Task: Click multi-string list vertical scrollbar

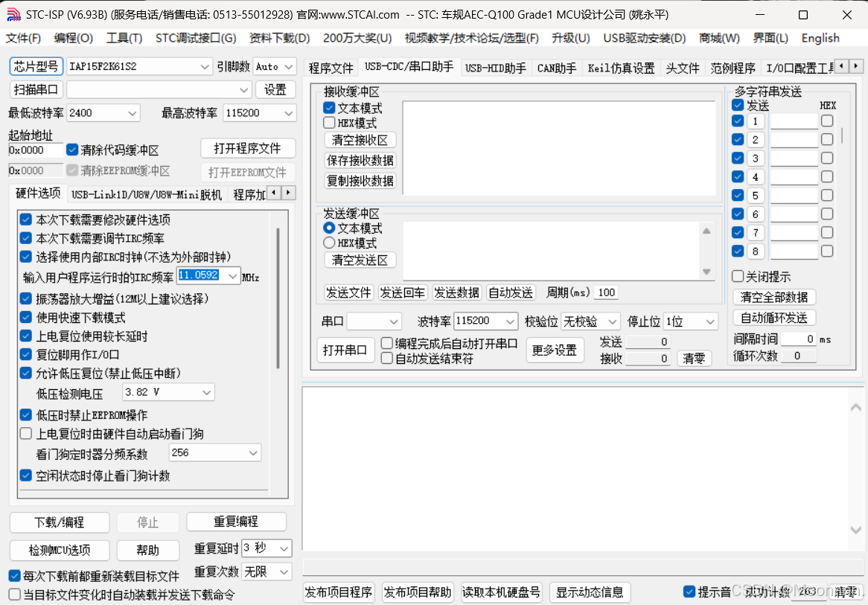Action: tap(842, 136)
